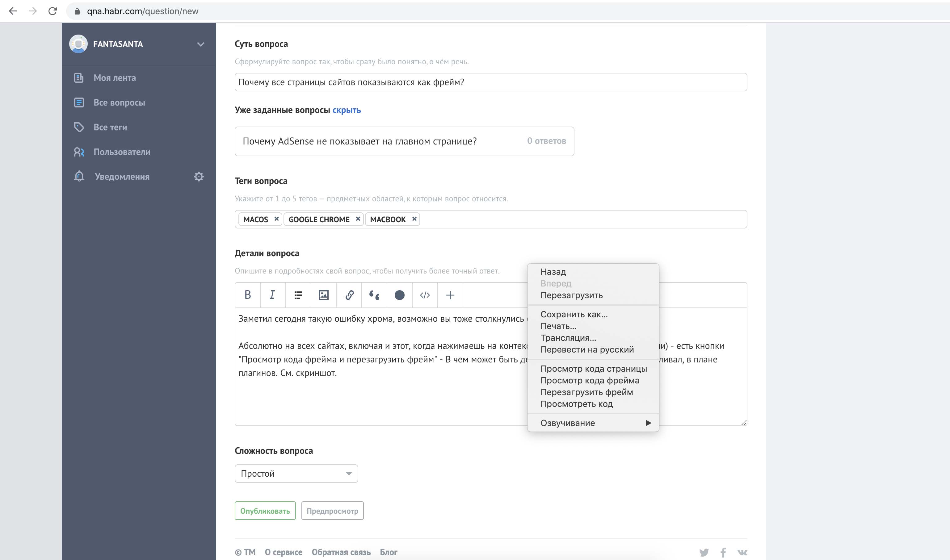Choose Просмотр кода страницы in context menu

pyautogui.click(x=593, y=369)
